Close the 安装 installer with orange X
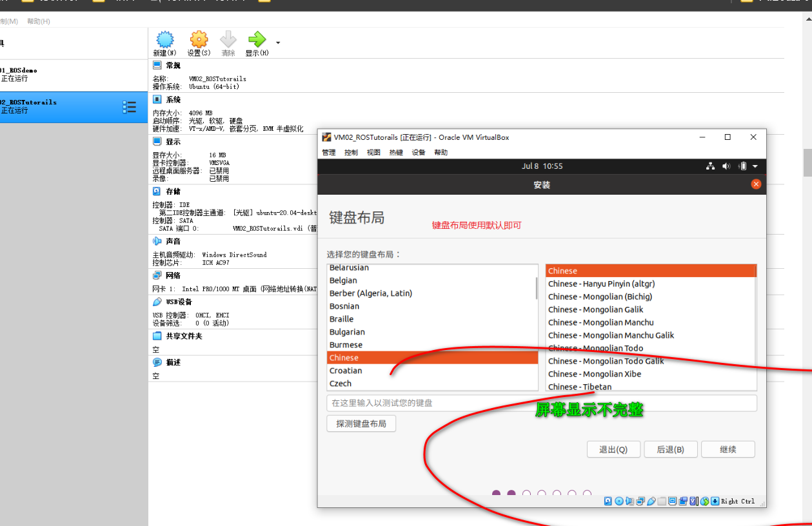Viewport: 812px width, 526px height. (x=757, y=184)
